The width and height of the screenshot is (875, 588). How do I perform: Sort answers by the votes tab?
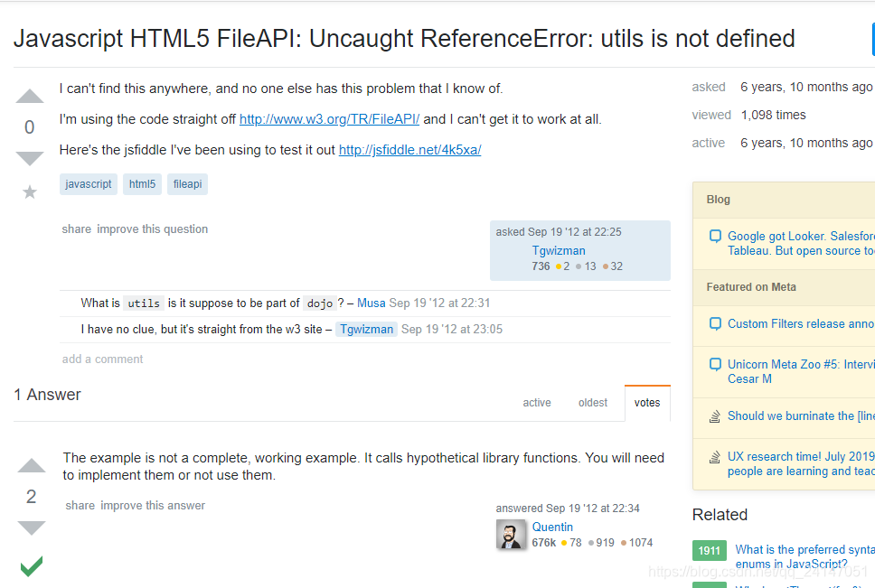[x=647, y=403]
